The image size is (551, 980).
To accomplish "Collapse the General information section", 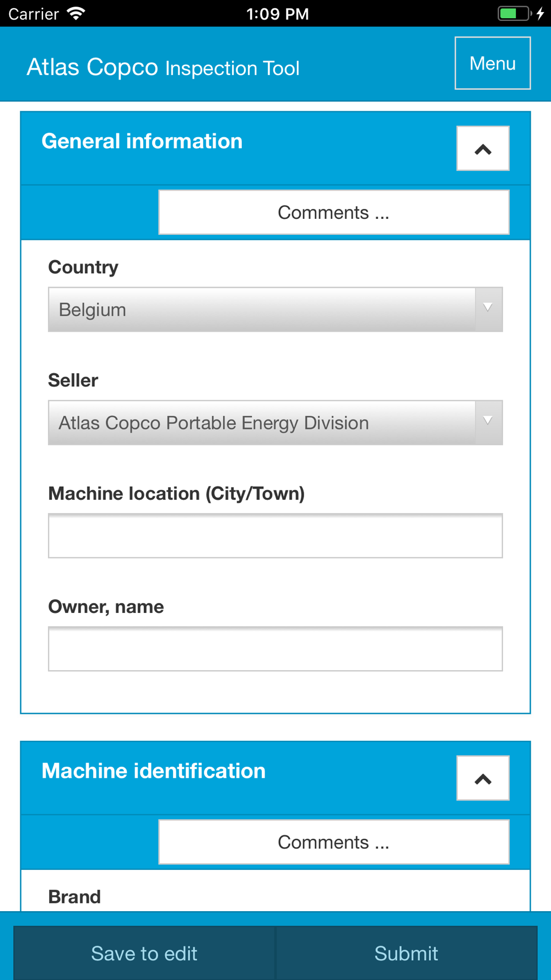I will tap(483, 148).
